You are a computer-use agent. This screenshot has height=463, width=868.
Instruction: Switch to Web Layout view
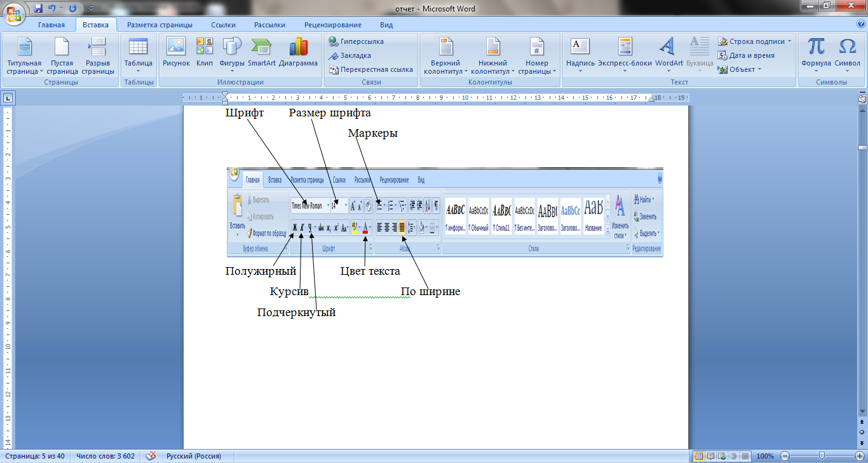point(722,456)
